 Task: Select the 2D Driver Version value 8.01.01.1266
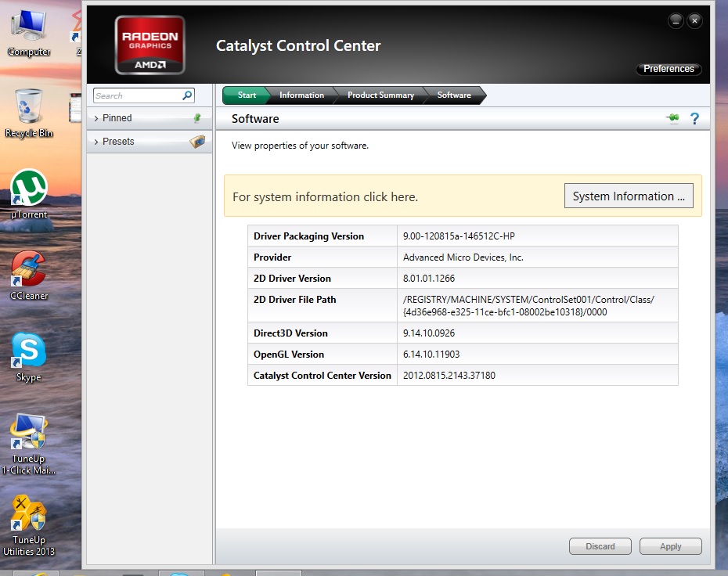pyautogui.click(x=429, y=279)
